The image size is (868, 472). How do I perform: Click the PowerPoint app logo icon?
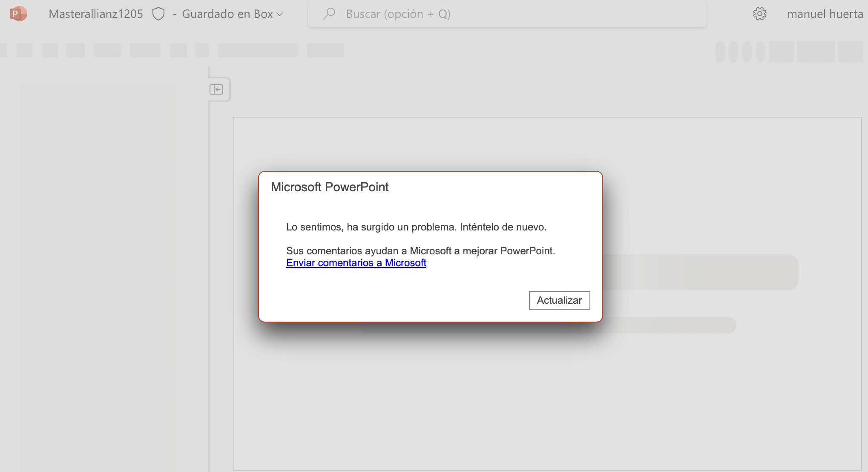pos(18,14)
